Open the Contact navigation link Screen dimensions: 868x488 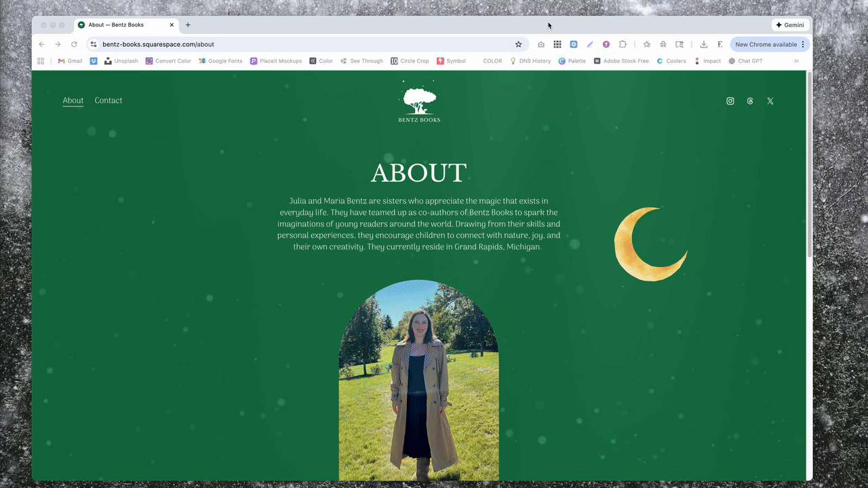tap(108, 100)
